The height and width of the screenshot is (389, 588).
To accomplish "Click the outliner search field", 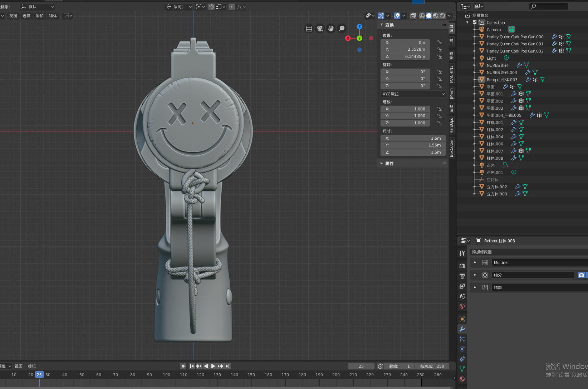I will [x=549, y=6].
